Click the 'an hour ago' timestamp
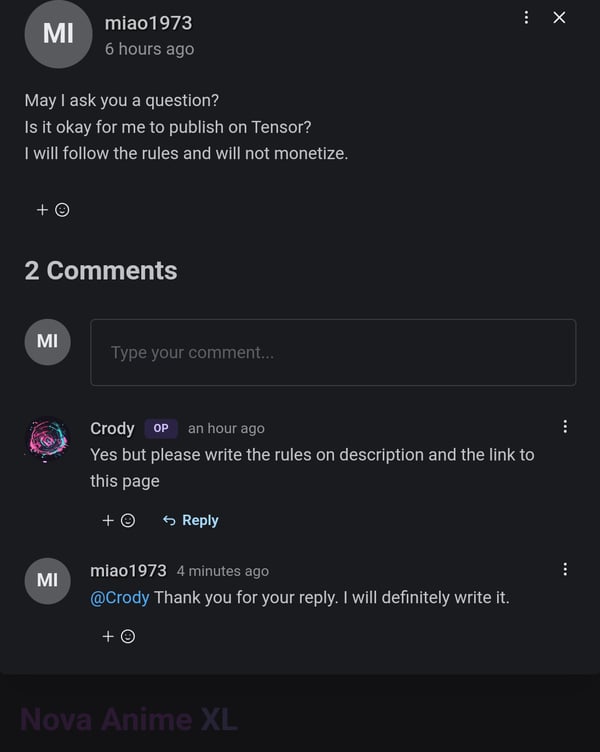 click(x=226, y=428)
